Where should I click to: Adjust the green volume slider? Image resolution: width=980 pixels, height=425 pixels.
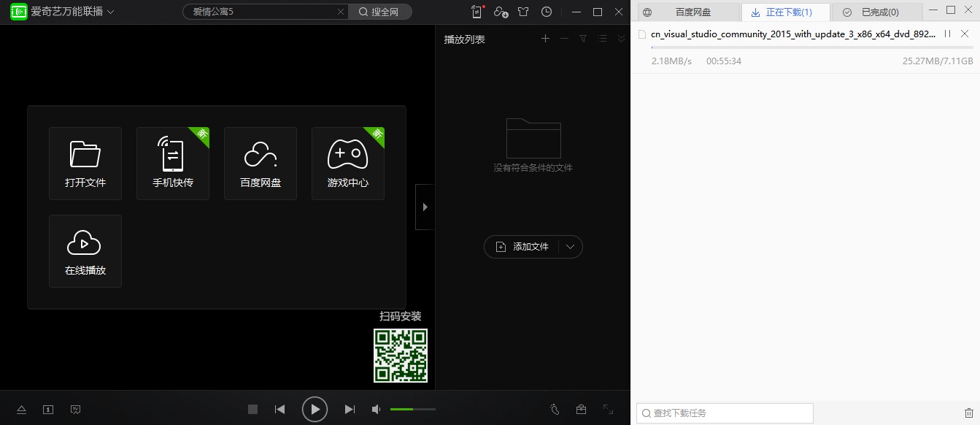[413, 410]
